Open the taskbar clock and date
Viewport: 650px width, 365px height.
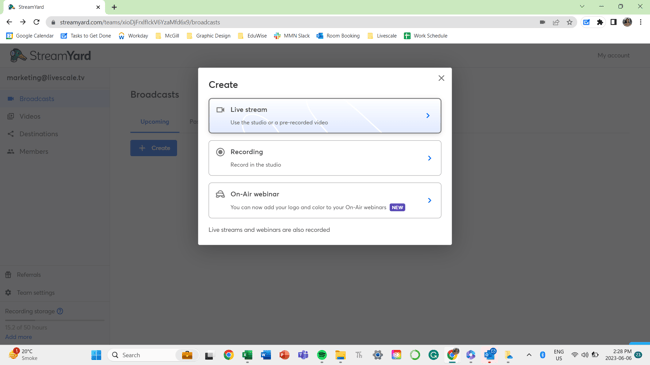click(x=618, y=355)
